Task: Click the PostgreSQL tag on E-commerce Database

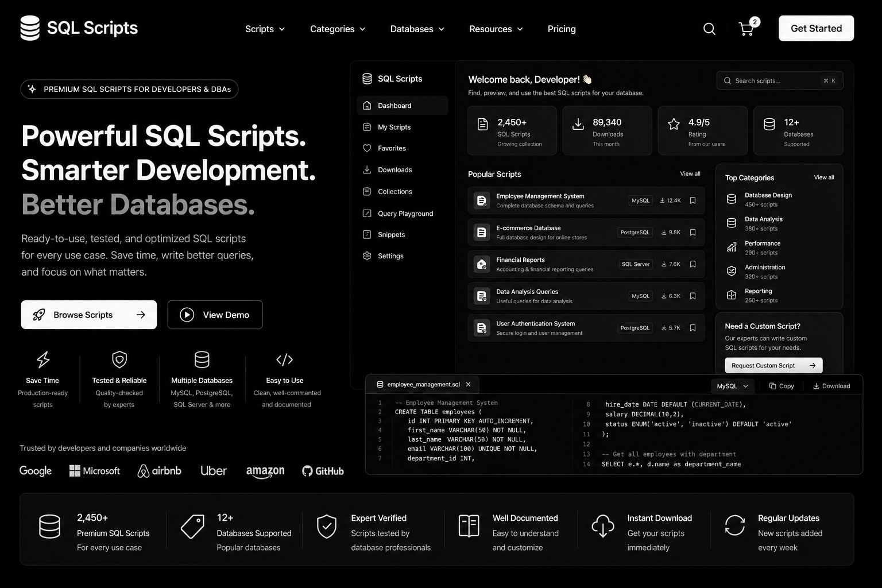Action: 635,233
